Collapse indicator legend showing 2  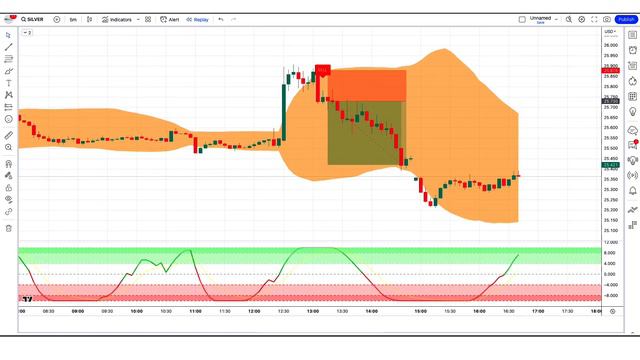click(x=27, y=33)
